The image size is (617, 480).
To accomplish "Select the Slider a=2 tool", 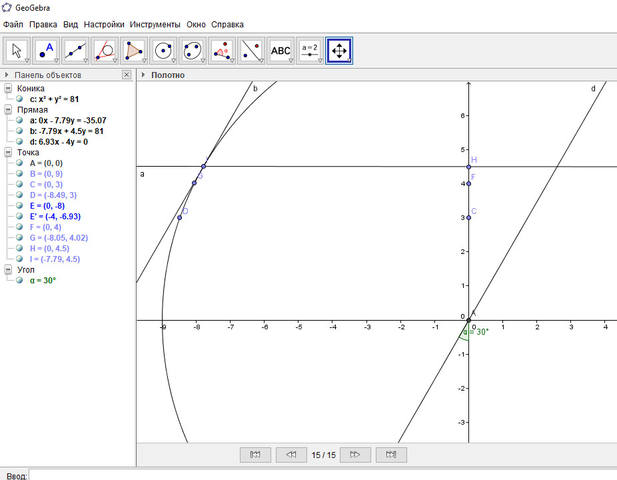I will pos(310,50).
